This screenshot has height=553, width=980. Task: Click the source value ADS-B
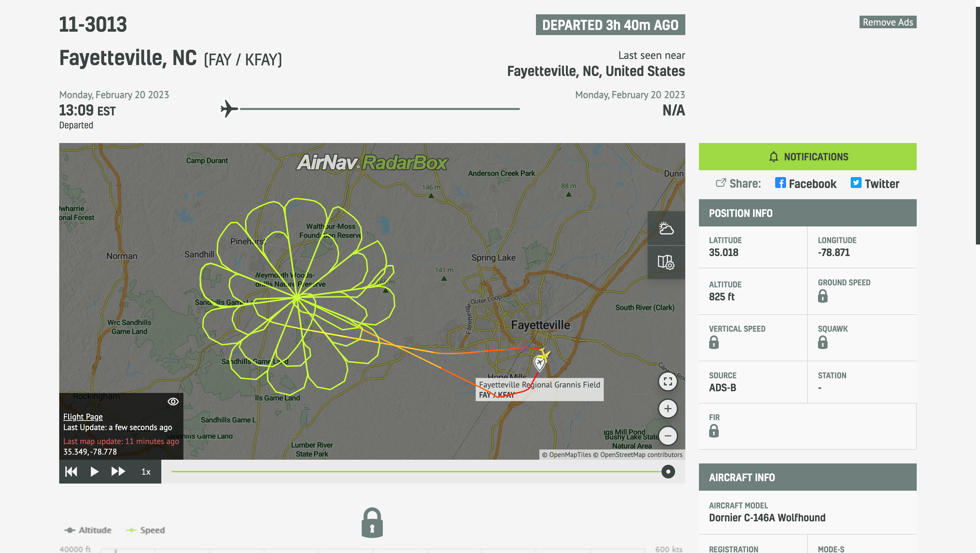click(x=722, y=388)
